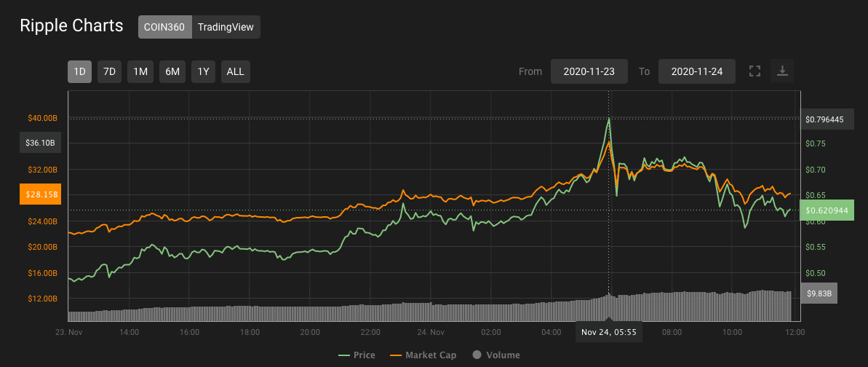Open the To date 2020-11-24 field
Viewport: 868px width, 367px height.
(697, 71)
